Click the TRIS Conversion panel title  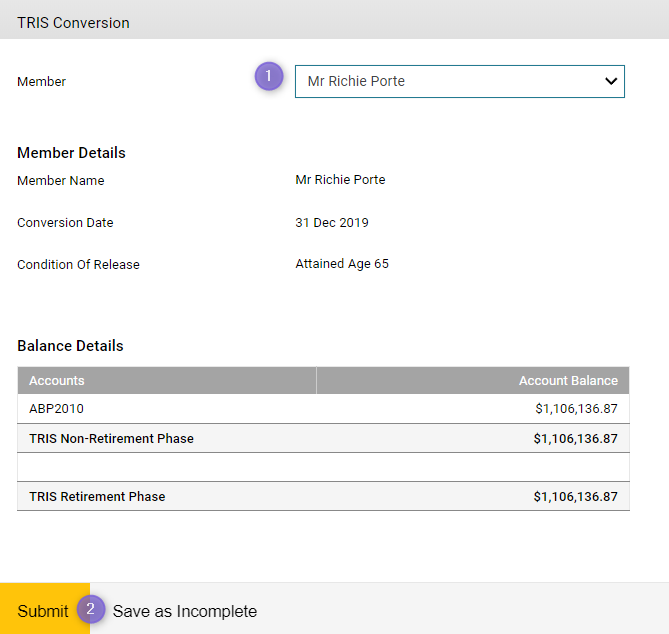tap(73, 22)
